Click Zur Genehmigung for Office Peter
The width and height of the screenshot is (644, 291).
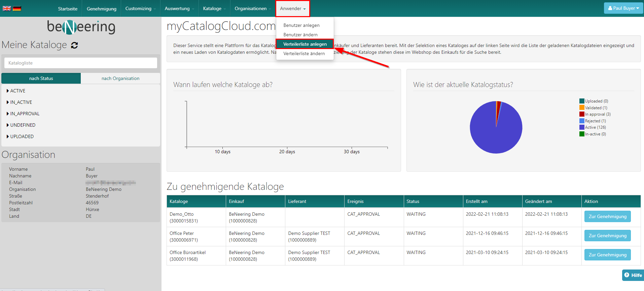pyautogui.click(x=607, y=236)
